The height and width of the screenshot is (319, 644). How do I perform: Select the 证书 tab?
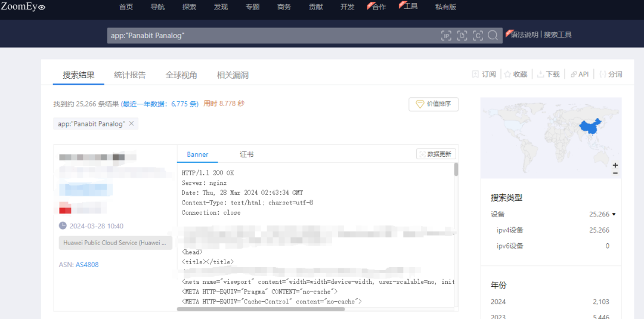pos(247,154)
